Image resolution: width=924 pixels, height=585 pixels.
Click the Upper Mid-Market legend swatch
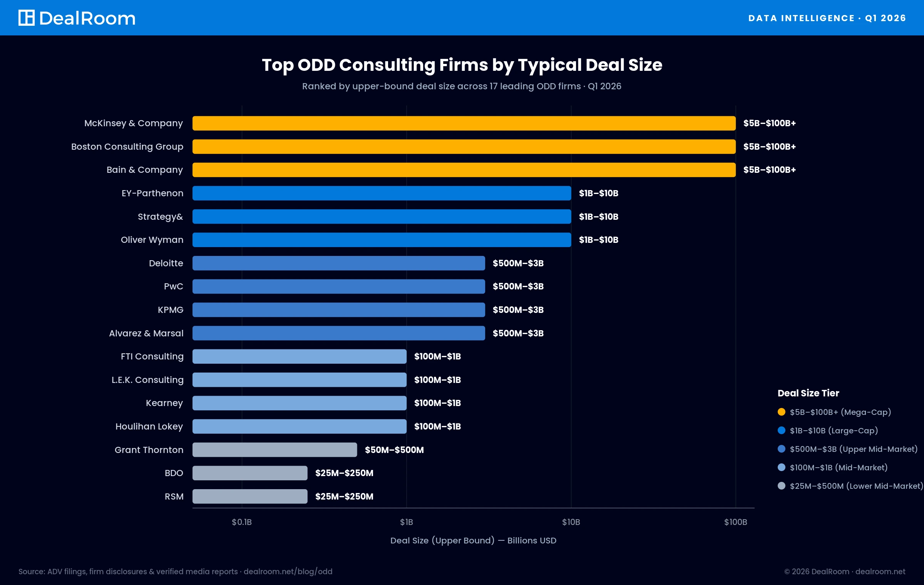[782, 449]
